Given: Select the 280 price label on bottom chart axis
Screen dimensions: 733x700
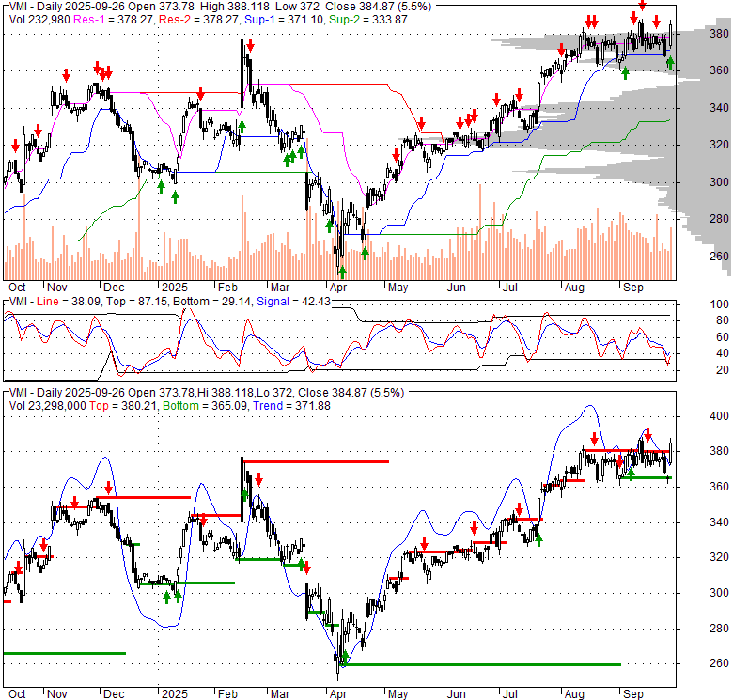Looking at the screenshot, I should [x=719, y=629].
